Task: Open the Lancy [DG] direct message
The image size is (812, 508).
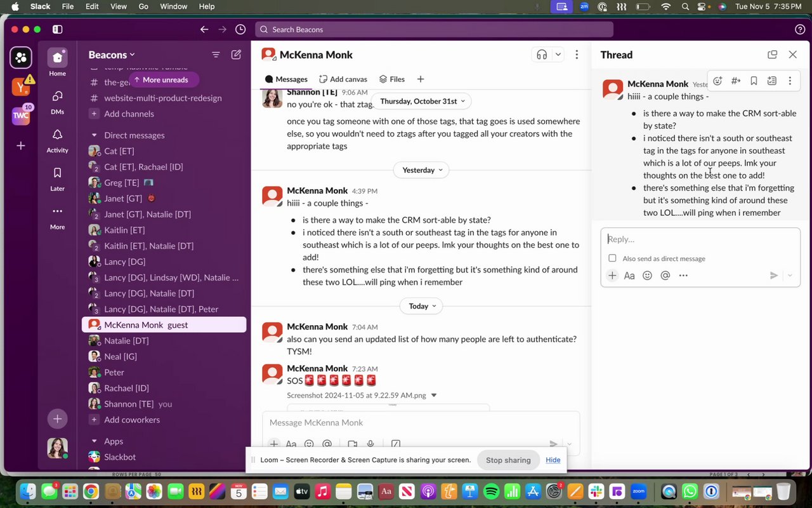Action: [125, 262]
